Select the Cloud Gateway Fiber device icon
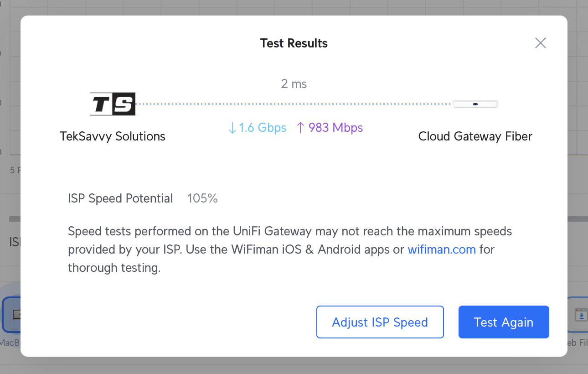 tap(475, 104)
